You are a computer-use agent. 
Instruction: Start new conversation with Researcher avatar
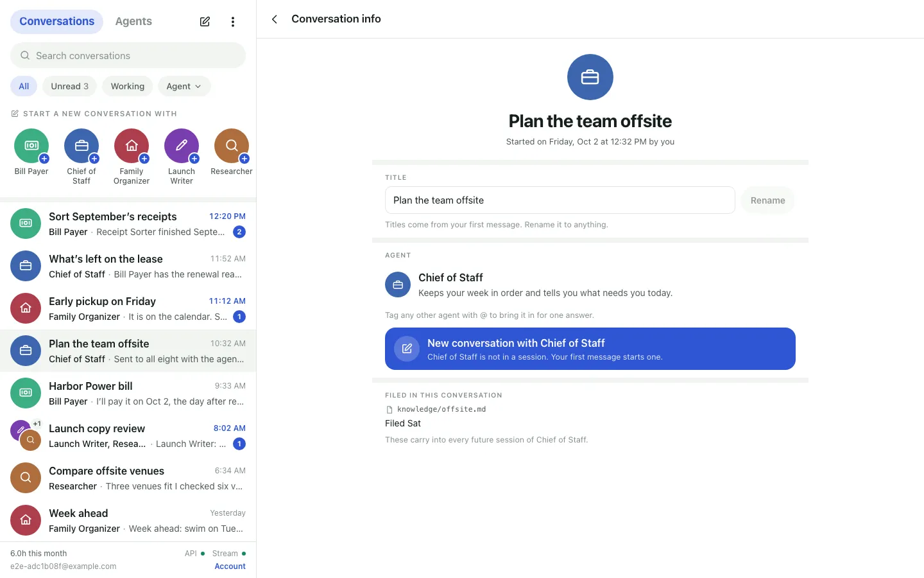click(232, 146)
